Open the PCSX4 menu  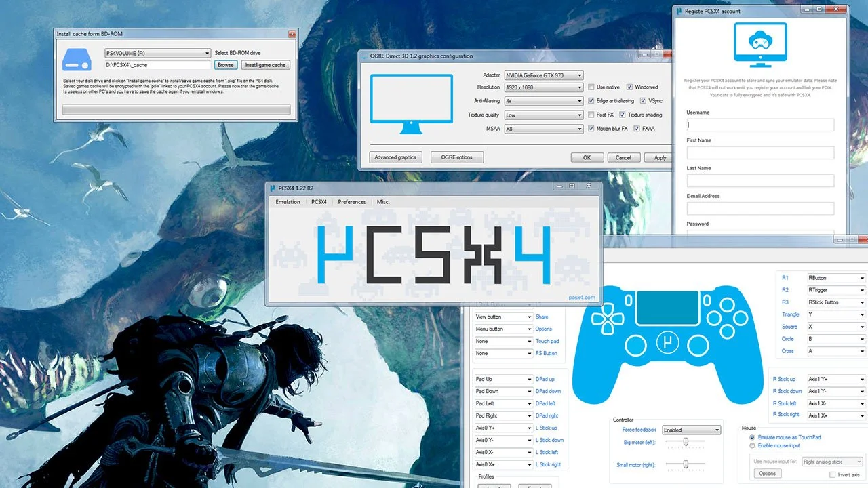[319, 202]
